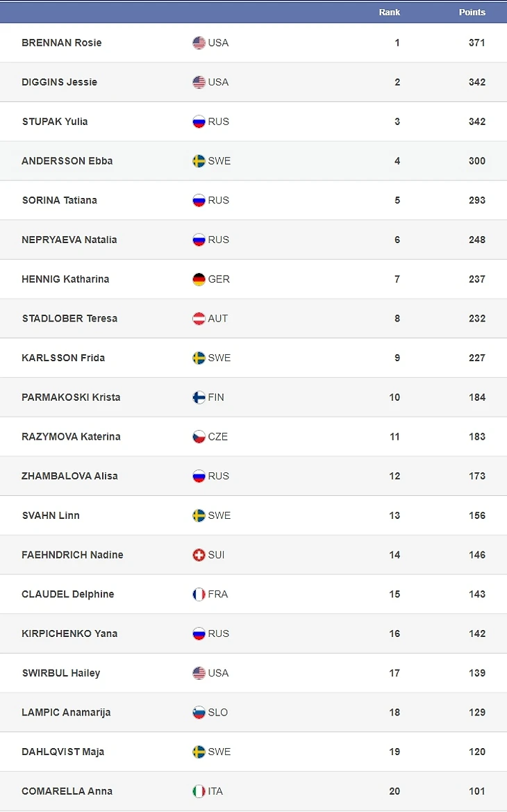Click the Austrian flag beside Teresa Stadlober

199,319
